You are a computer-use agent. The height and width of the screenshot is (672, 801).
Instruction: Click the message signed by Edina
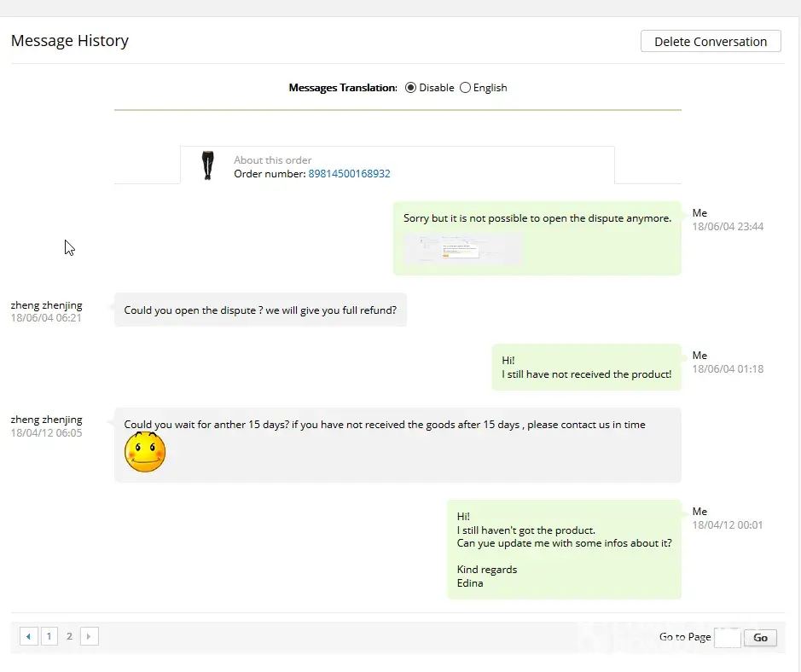tap(564, 549)
